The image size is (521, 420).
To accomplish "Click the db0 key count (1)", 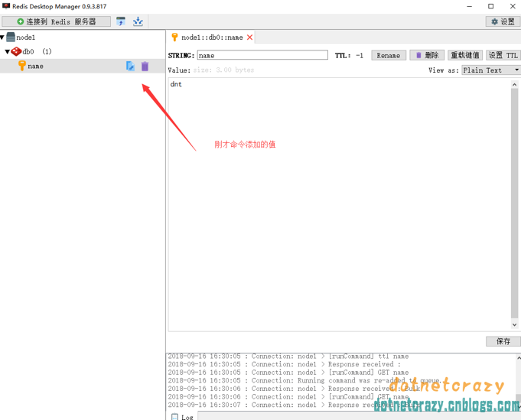I will (x=47, y=51).
